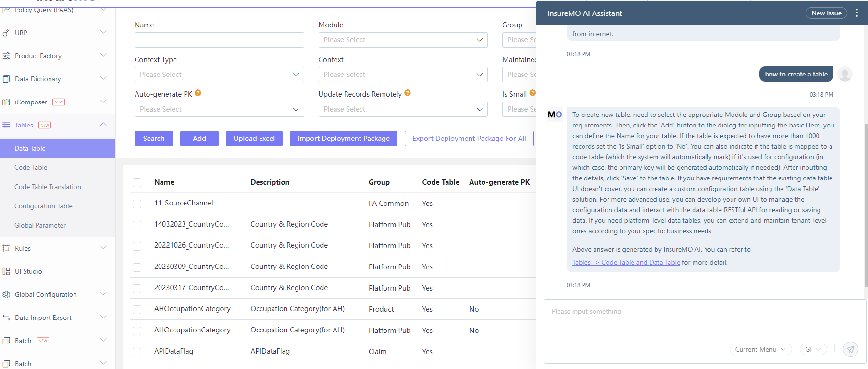Open the Tables -> Code Table and Data Table link
The width and height of the screenshot is (868, 369).
click(x=626, y=262)
